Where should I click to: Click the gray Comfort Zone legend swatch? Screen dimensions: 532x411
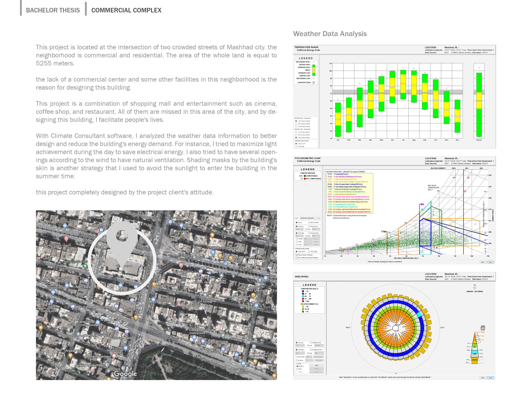click(x=314, y=83)
